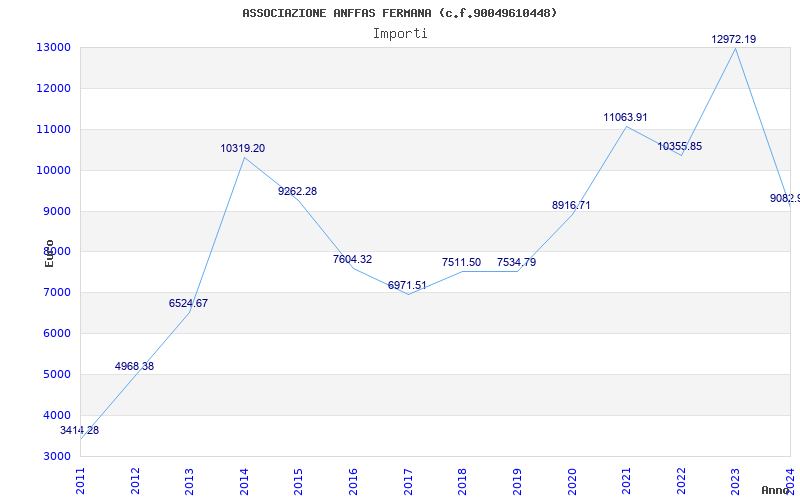Click the 2018 year axis label
This screenshot has height=500, width=800.
point(462,482)
